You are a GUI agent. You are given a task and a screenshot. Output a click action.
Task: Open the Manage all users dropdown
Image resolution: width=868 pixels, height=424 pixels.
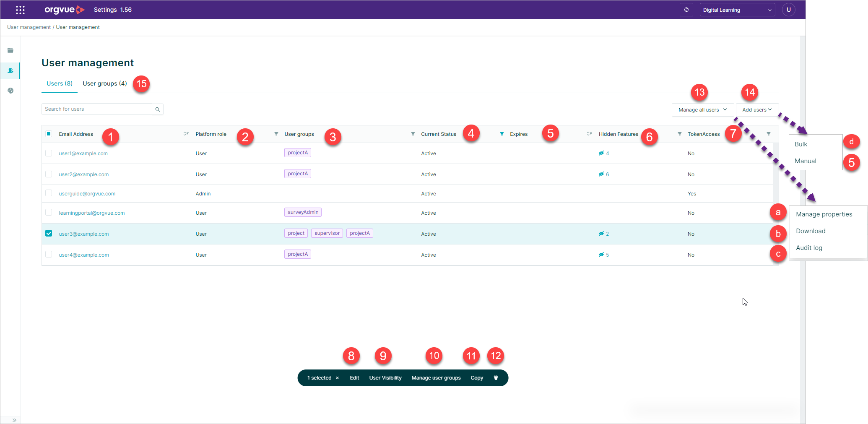(x=703, y=109)
